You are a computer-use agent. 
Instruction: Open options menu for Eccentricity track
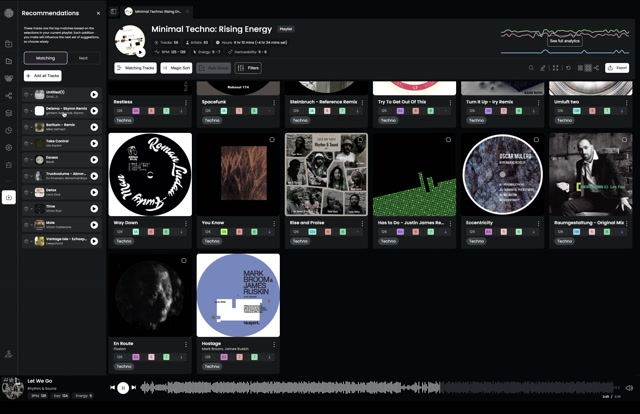click(x=538, y=223)
